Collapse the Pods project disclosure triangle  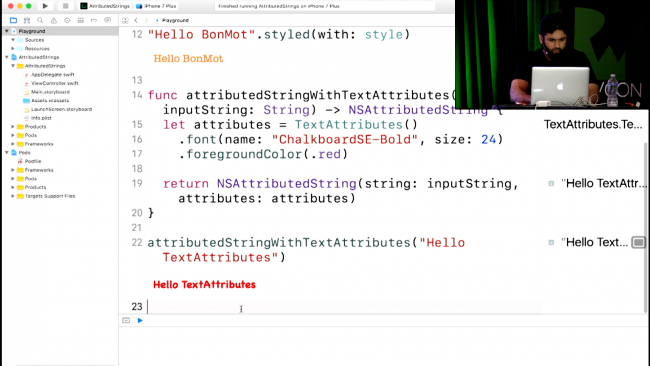point(7,153)
